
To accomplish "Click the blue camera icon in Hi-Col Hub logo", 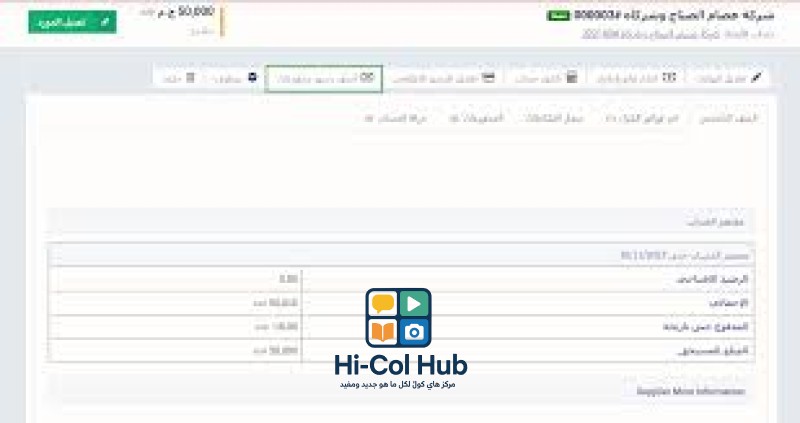I will 415,331.
